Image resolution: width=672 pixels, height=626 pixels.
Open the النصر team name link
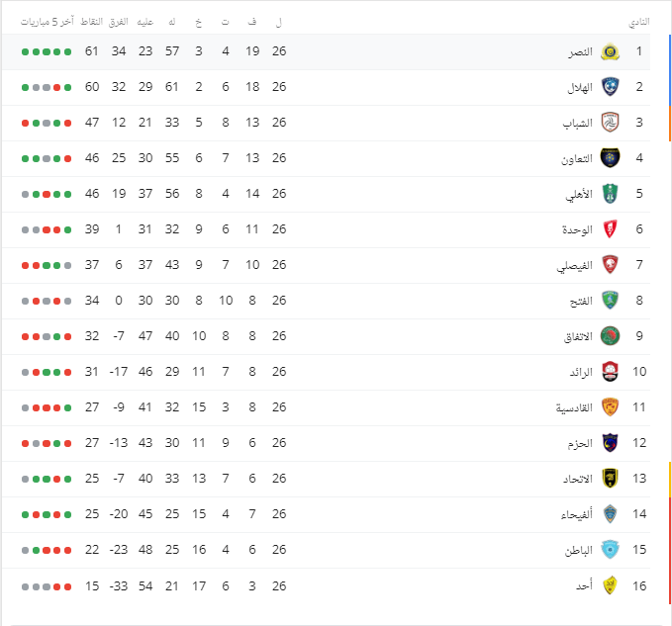coord(581,52)
